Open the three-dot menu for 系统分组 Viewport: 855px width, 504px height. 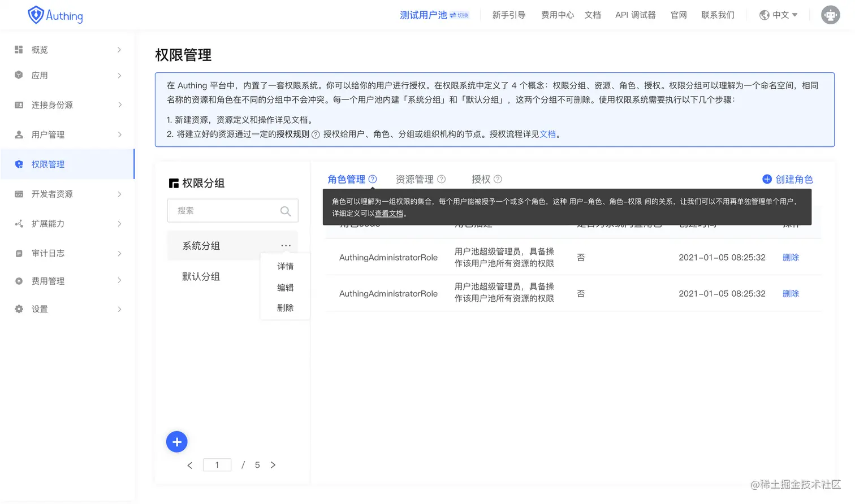286,246
